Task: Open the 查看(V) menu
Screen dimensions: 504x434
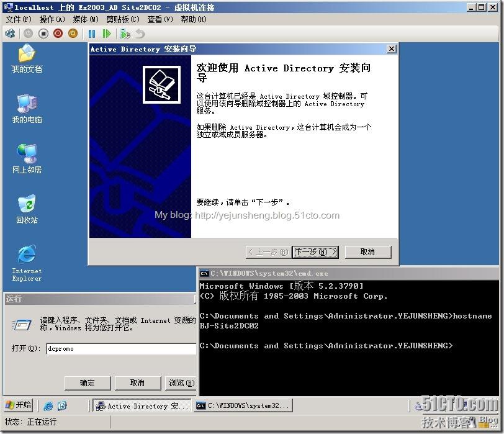Action: (160, 19)
